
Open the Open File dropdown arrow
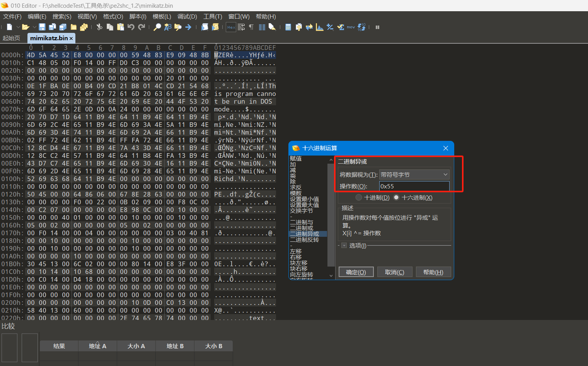34,27
